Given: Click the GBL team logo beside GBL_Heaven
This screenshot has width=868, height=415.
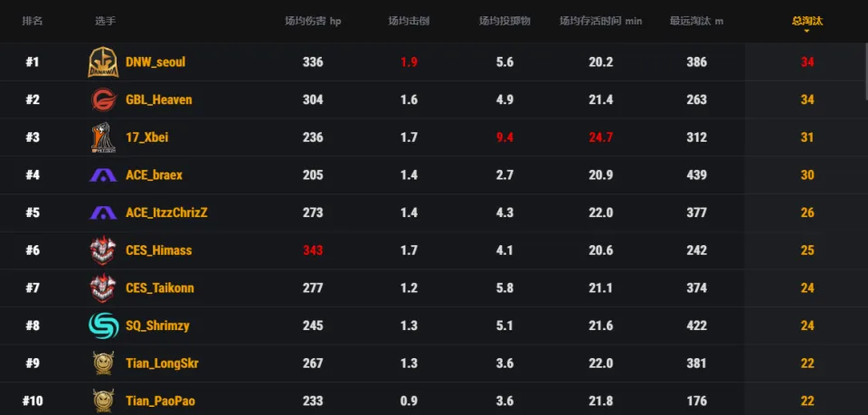Looking at the screenshot, I should [103, 100].
